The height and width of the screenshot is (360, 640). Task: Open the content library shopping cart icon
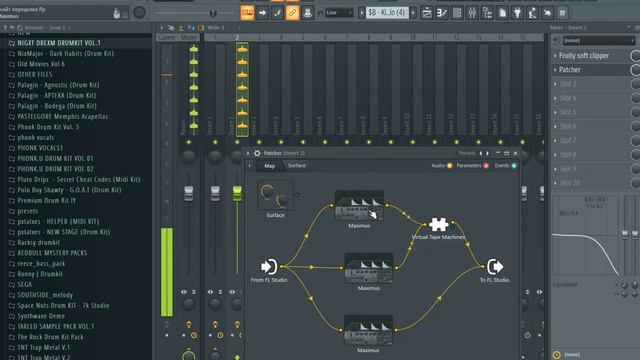coord(562,13)
